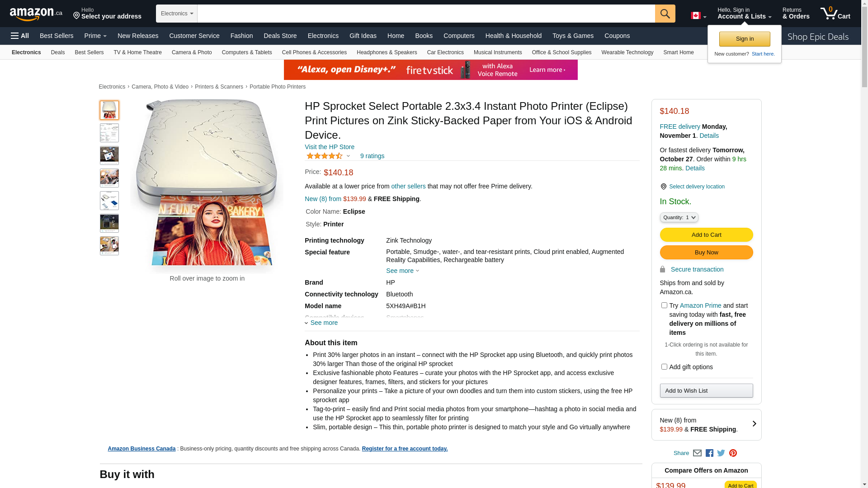868x488 pixels.
Task: Select Cell Phones & Accessories subcategory
Action: click(314, 52)
